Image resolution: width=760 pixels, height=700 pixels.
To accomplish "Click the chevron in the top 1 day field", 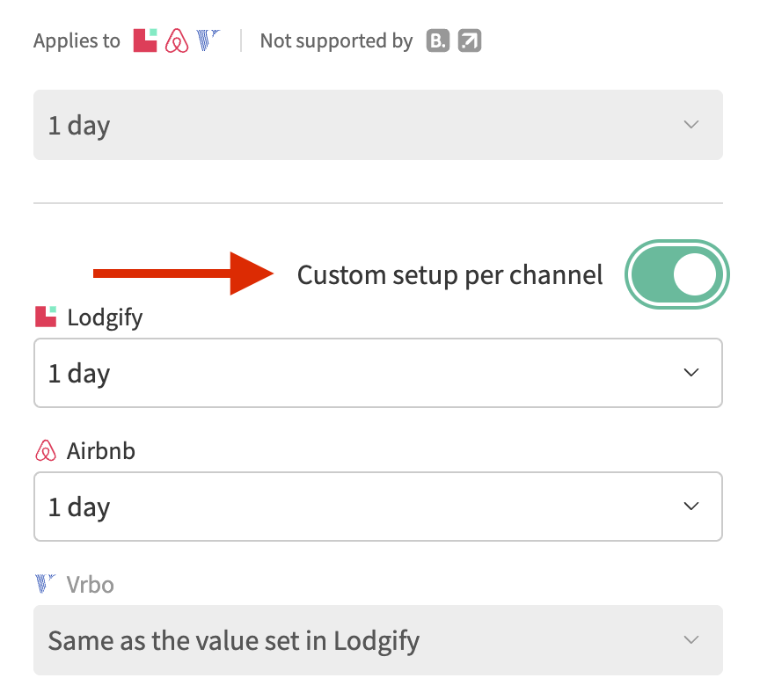I will (x=691, y=125).
